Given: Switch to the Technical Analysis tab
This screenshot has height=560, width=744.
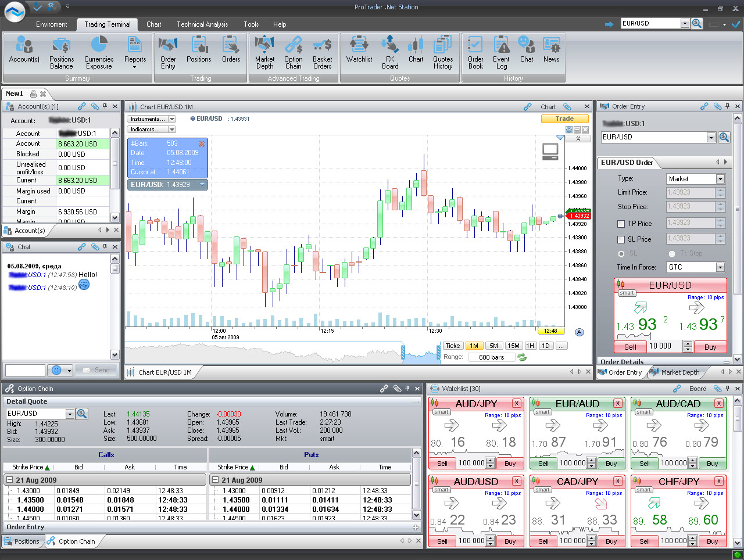Looking at the screenshot, I should click(x=202, y=24).
